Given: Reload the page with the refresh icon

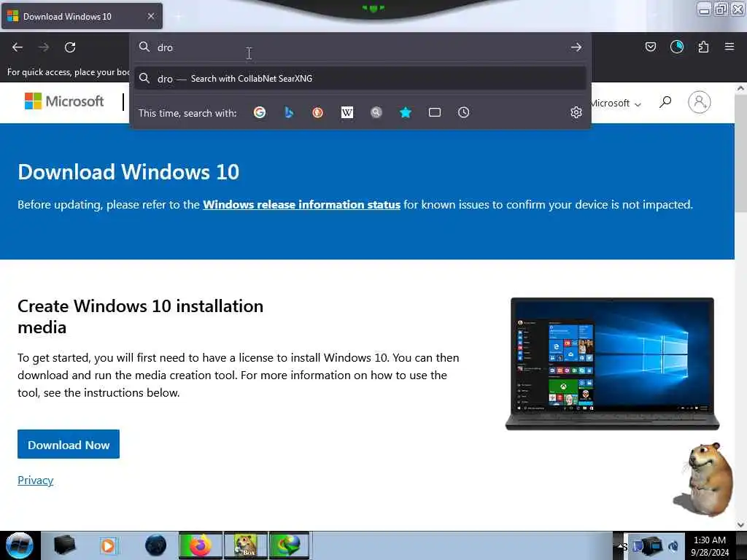Looking at the screenshot, I should (70, 47).
